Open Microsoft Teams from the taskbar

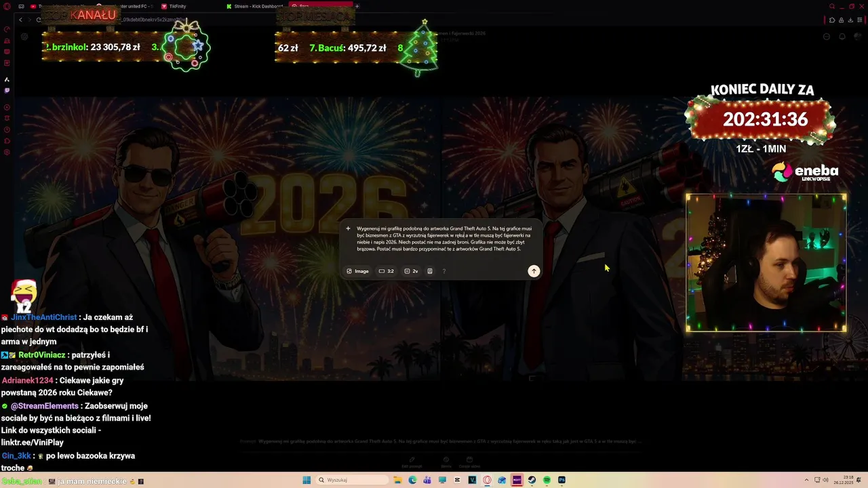click(427, 480)
